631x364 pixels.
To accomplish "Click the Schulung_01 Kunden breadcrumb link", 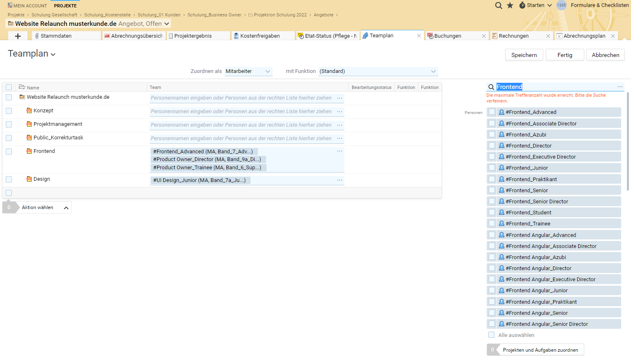I will point(159,14).
